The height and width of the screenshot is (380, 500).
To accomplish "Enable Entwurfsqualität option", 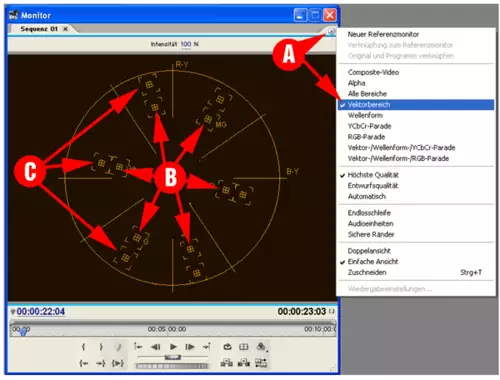I will point(373,186).
